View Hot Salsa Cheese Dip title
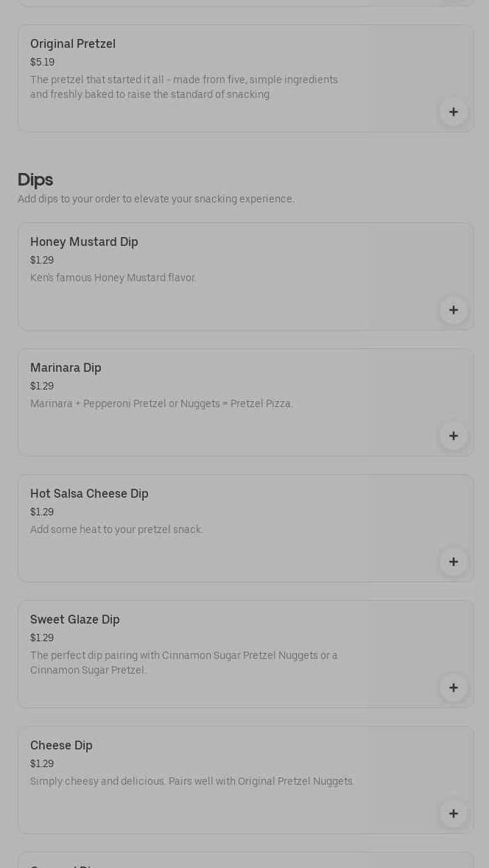Image resolution: width=489 pixels, height=868 pixels. (89, 494)
